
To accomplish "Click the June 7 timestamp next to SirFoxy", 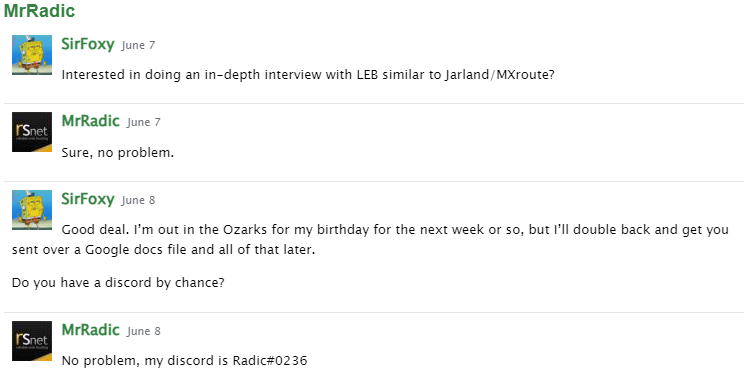I will (x=138, y=45).
